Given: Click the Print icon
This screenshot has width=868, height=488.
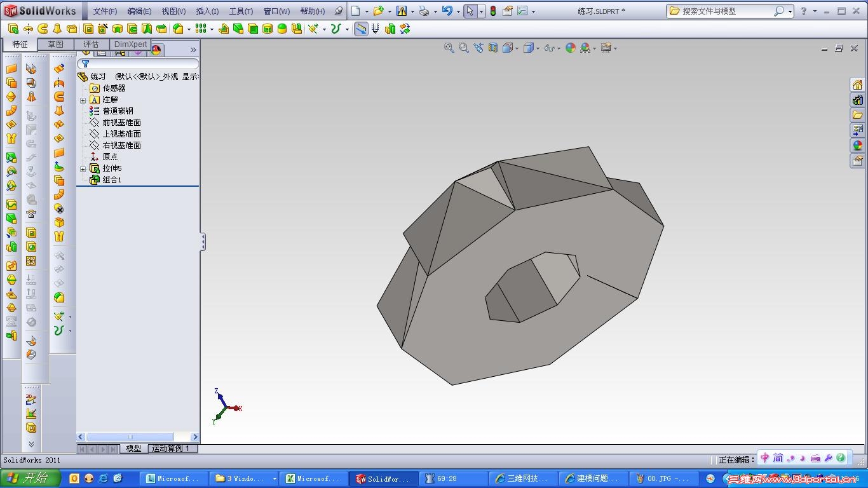Looking at the screenshot, I should coord(424,11).
